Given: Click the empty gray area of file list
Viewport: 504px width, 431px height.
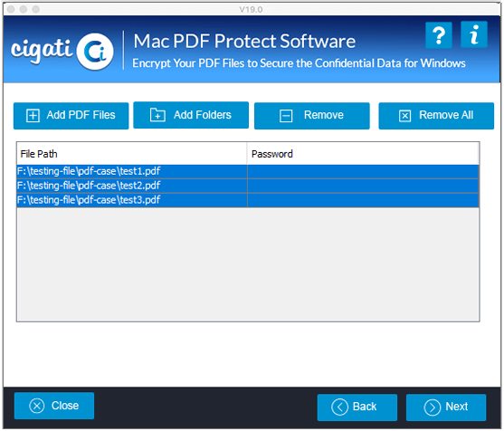Looking at the screenshot, I should coord(248,264).
